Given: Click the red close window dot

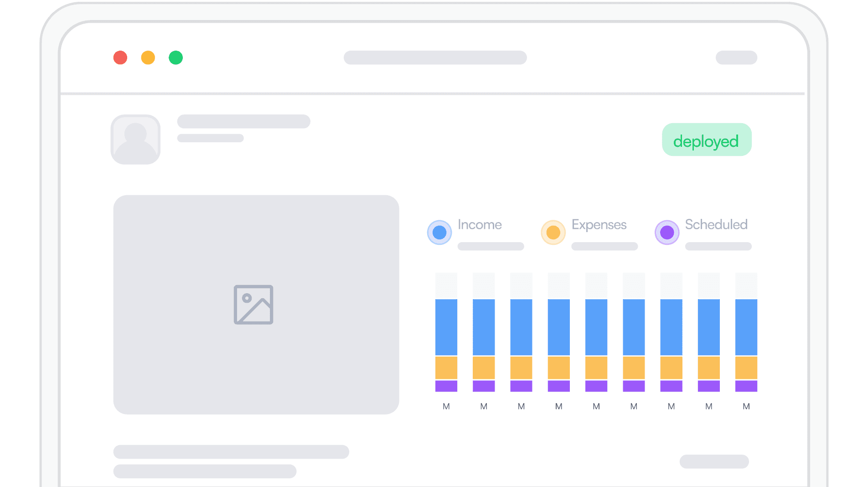Looking at the screenshot, I should tap(120, 58).
